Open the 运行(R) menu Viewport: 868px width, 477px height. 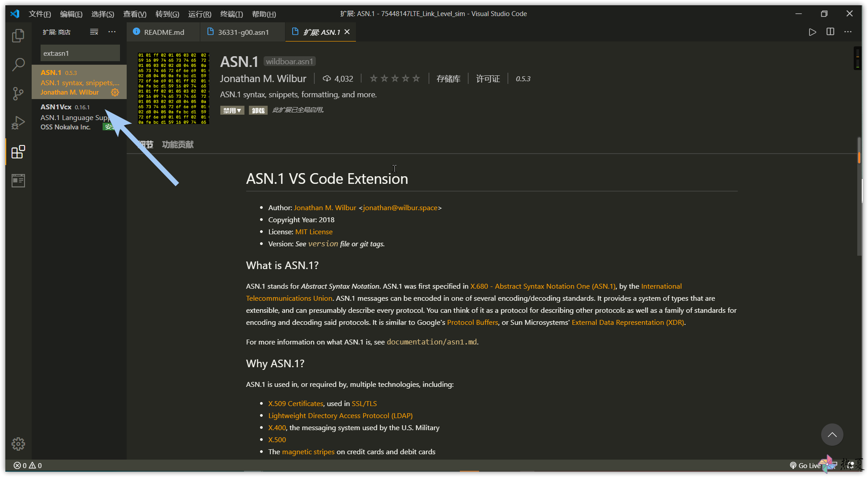click(200, 14)
